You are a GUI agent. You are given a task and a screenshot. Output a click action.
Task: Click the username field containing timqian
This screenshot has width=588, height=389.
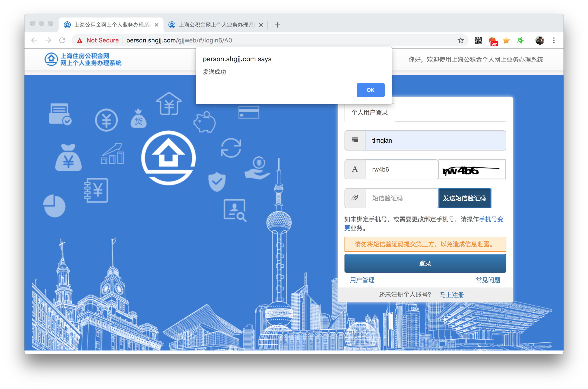tap(435, 140)
